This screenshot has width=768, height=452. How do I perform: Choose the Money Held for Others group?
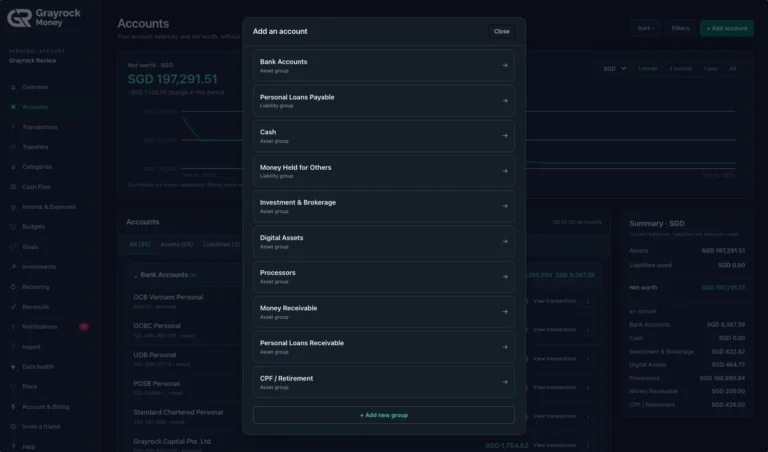[x=384, y=171]
